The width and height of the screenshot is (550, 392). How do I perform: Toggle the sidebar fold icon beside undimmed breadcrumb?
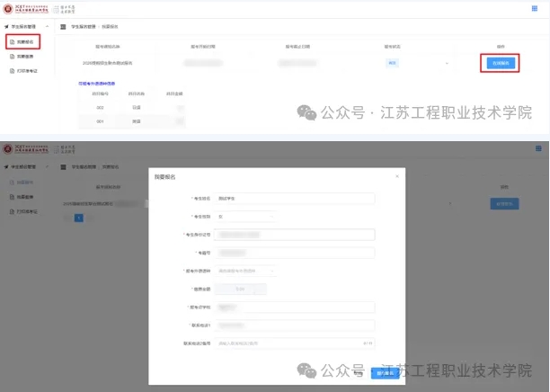click(63, 27)
